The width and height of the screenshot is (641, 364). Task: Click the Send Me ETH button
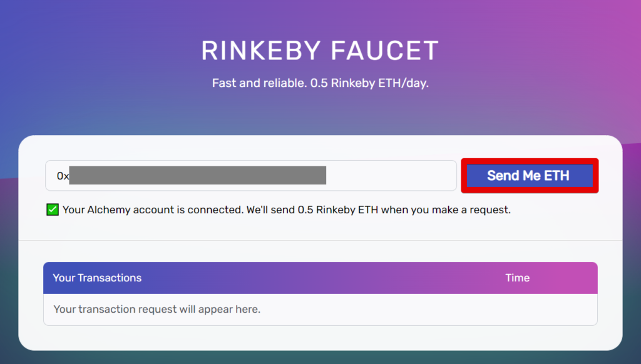coord(529,176)
